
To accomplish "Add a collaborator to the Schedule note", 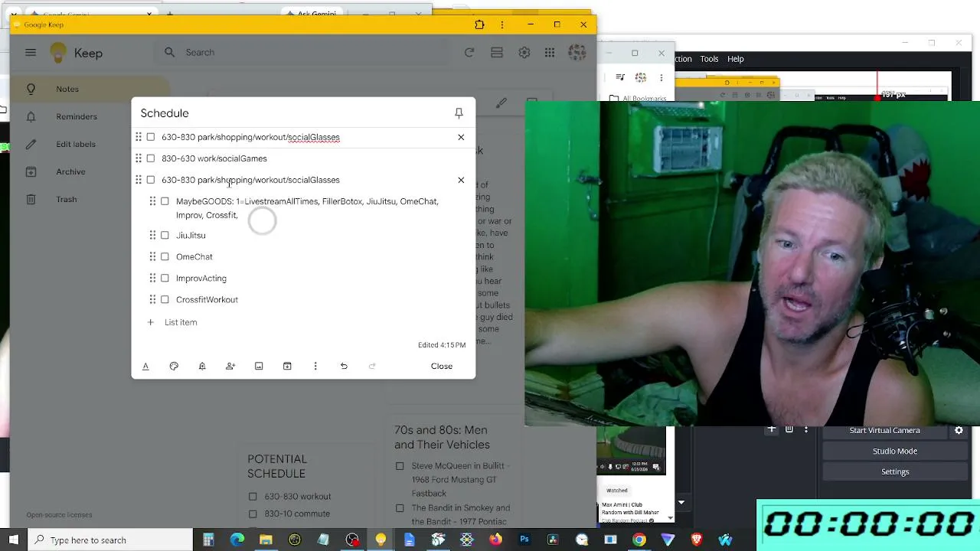I will [x=230, y=367].
